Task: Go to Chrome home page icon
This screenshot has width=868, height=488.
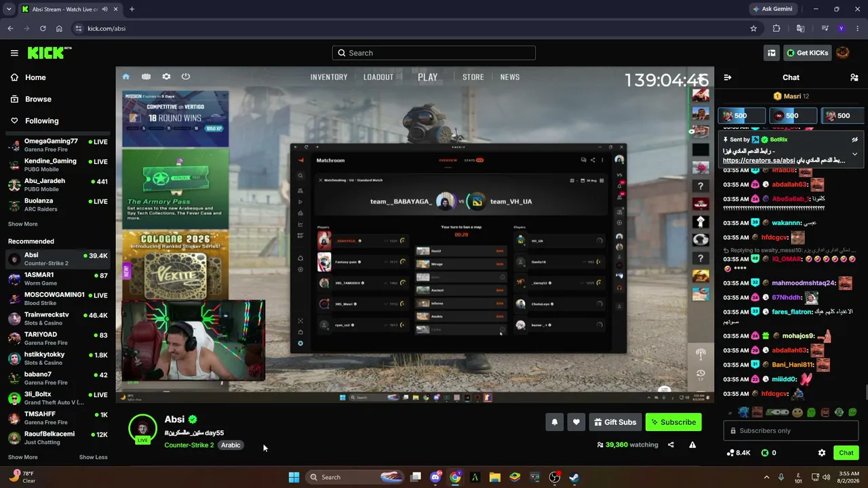Action: click(x=59, y=28)
